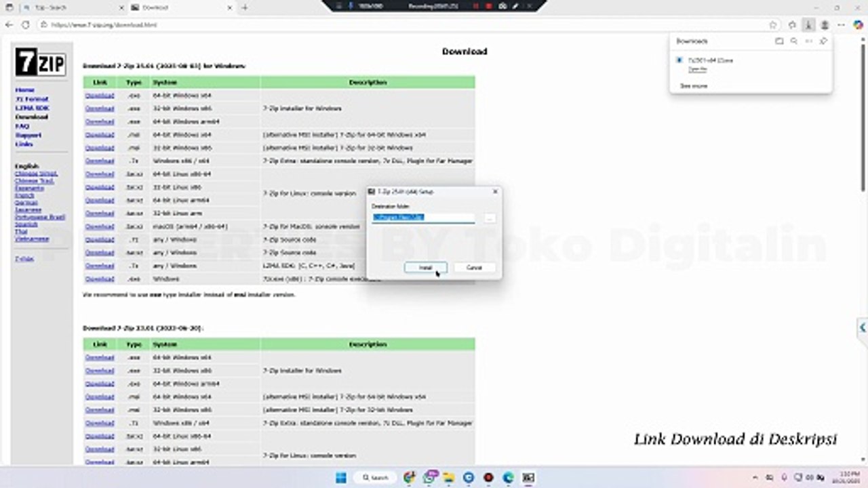Close the Download tab

[x=229, y=7]
